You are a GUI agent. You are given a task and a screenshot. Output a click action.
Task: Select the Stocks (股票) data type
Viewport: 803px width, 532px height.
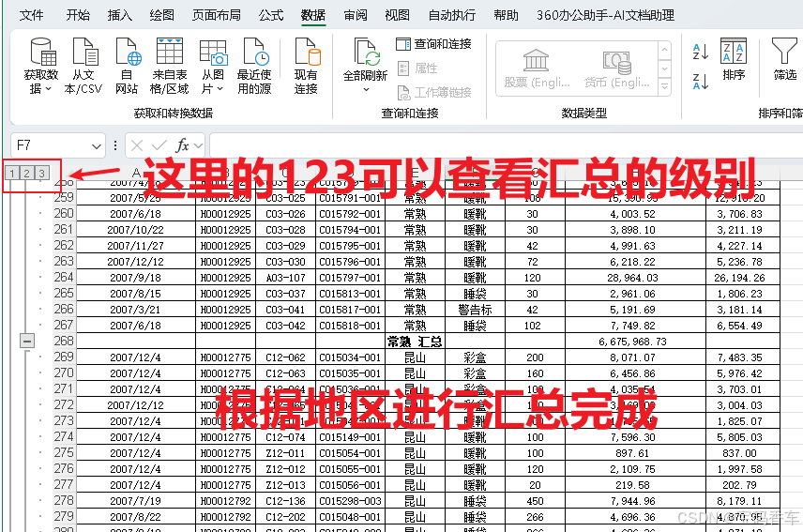pyautogui.click(x=537, y=68)
